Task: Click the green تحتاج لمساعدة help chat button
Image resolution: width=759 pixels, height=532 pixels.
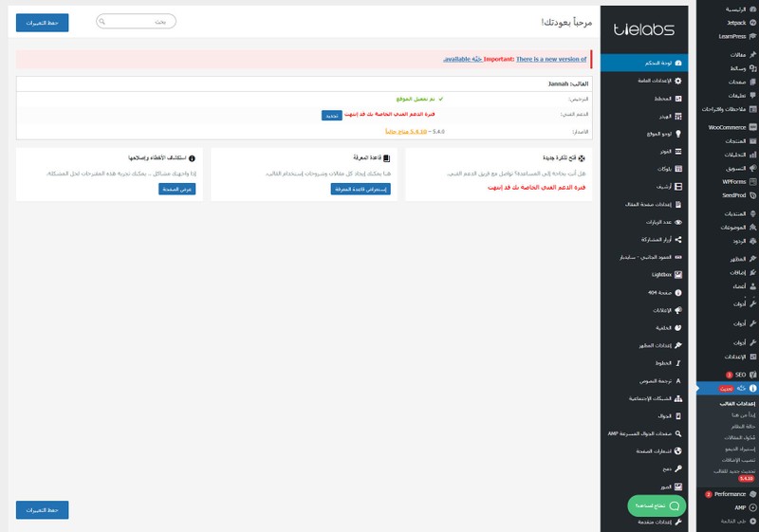Action: click(657, 505)
